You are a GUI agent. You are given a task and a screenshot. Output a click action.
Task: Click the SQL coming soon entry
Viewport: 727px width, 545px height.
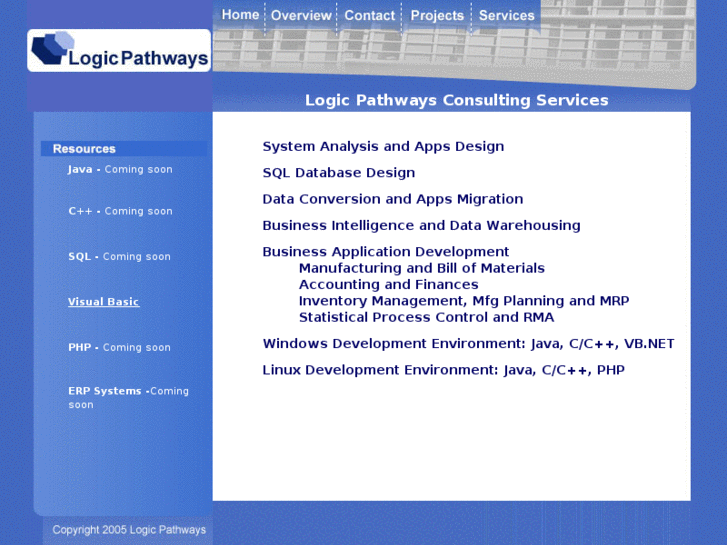click(119, 256)
